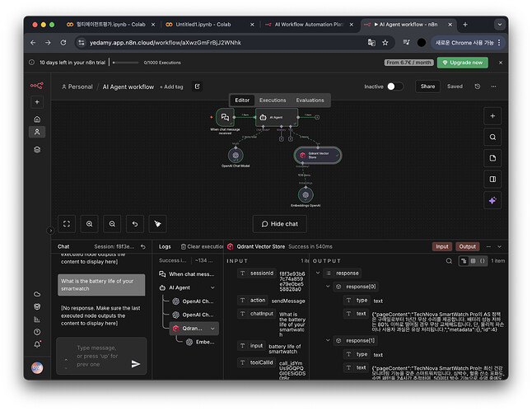Collapse the top-level response tree

coord(317,273)
